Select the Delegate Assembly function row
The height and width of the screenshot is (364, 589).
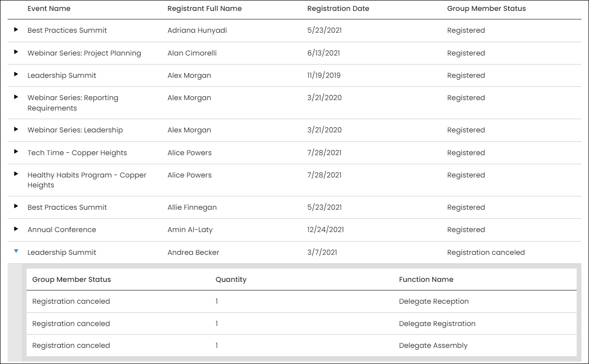point(301,345)
